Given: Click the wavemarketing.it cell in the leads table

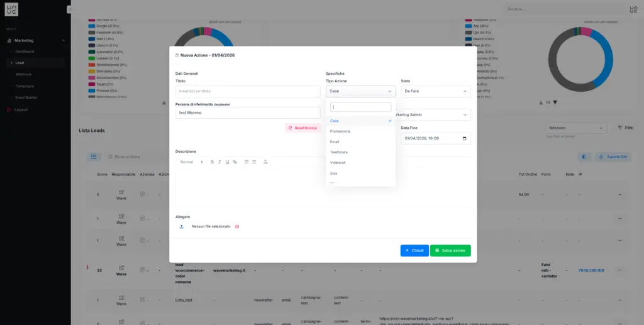Looking at the screenshot, I should pos(229,270).
